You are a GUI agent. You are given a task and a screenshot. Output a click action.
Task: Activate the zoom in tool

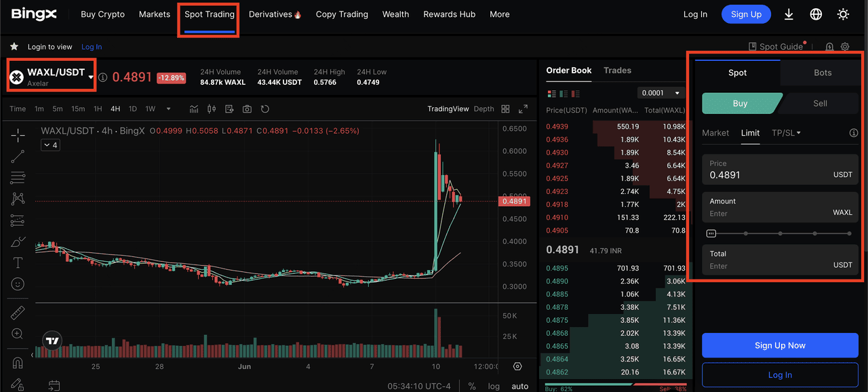point(18,334)
